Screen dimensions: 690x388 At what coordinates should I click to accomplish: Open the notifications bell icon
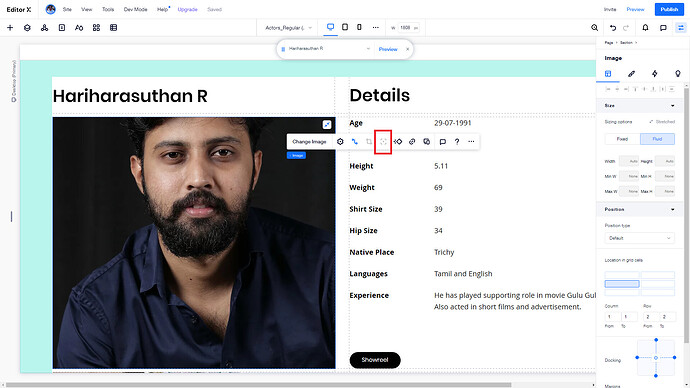(x=645, y=28)
